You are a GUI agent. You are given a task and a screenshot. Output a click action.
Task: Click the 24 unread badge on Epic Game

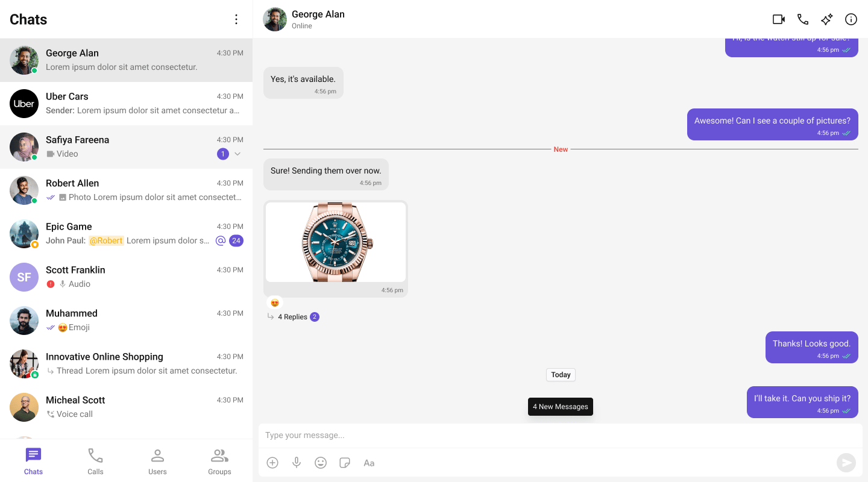(x=236, y=241)
